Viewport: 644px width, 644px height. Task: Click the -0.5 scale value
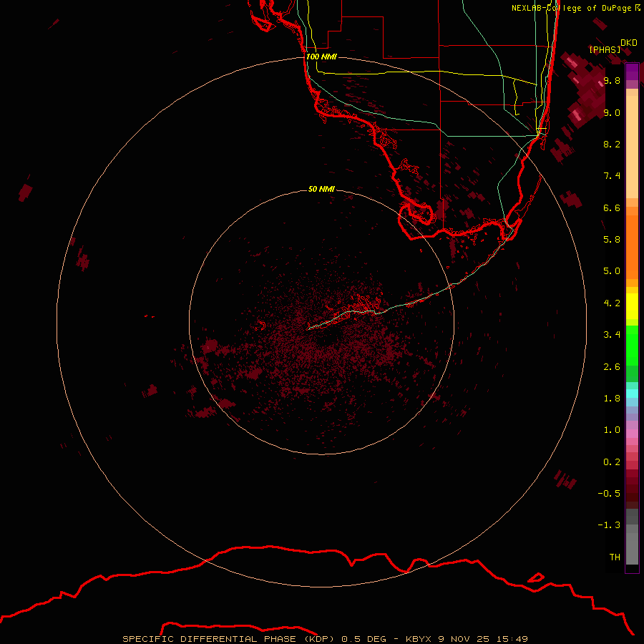click(609, 494)
